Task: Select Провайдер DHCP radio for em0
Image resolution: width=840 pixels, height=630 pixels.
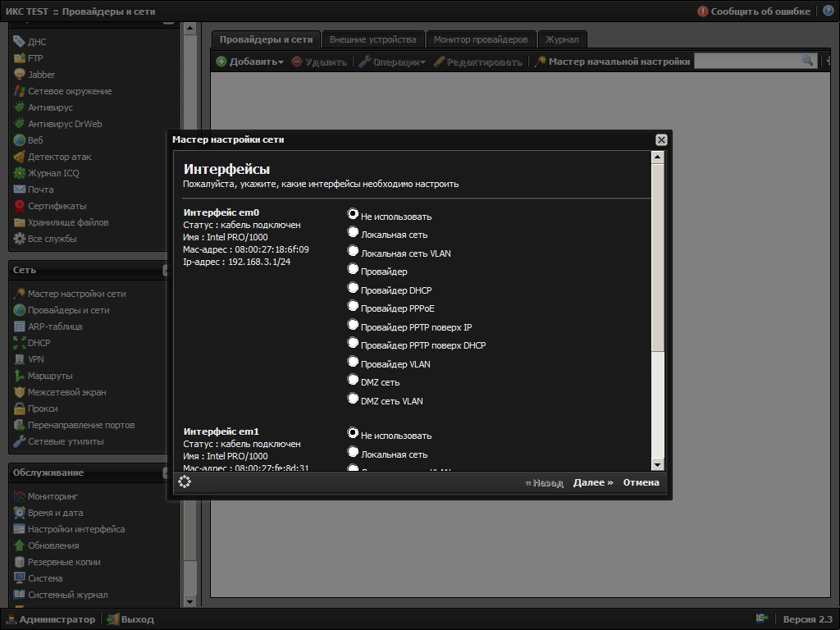Action: (353, 289)
